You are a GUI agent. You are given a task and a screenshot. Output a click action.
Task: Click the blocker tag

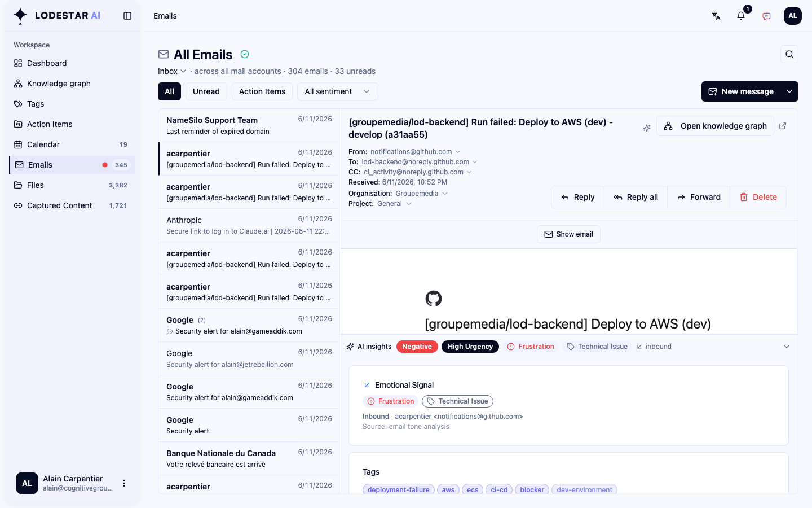(532, 489)
